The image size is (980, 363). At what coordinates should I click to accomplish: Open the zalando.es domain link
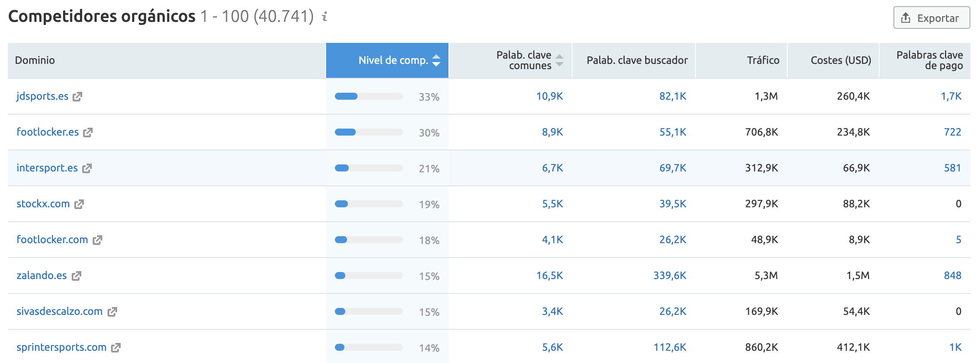point(42,276)
